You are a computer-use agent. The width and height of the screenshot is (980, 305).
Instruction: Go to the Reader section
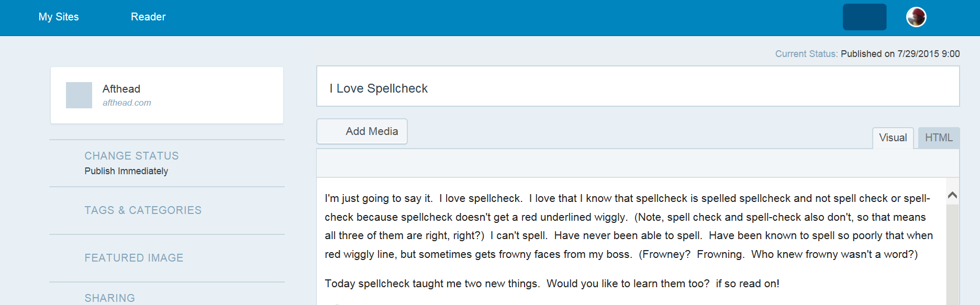point(148,17)
